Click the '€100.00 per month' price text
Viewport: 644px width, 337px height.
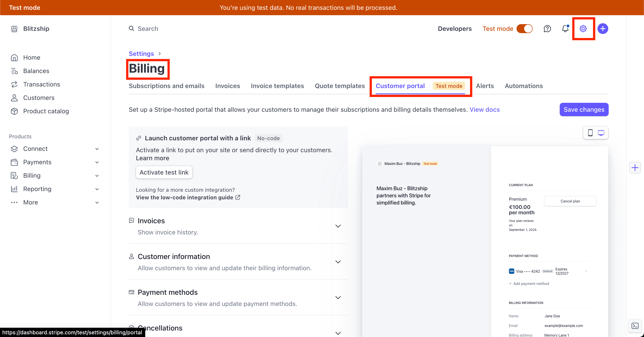(521, 210)
